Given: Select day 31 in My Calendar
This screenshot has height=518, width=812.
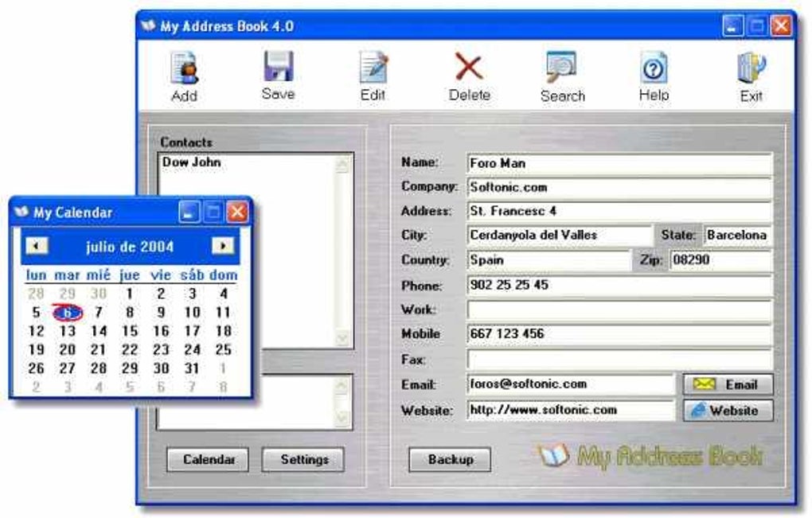Looking at the screenshot, I should pyautogui.click(x=192, y=368).
